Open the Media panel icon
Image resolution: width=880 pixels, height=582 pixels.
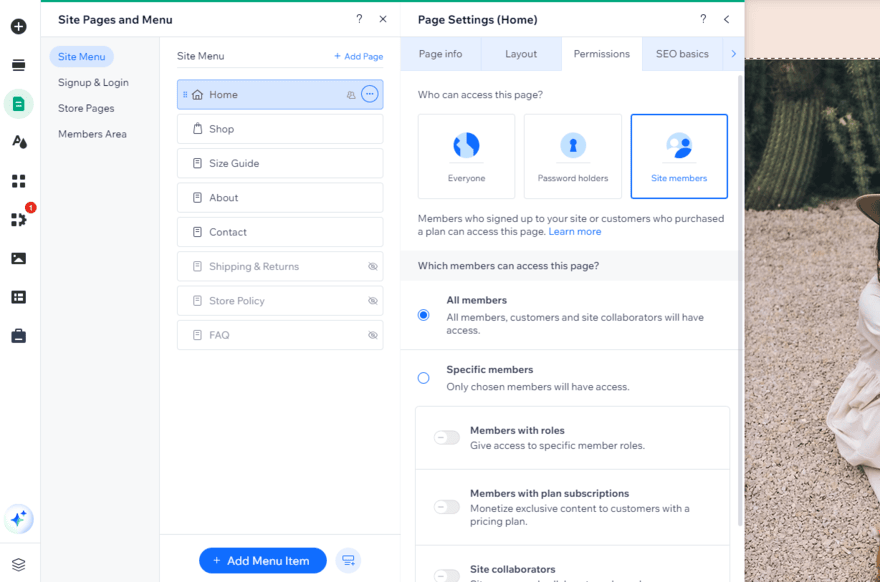[x=18, y=256]
